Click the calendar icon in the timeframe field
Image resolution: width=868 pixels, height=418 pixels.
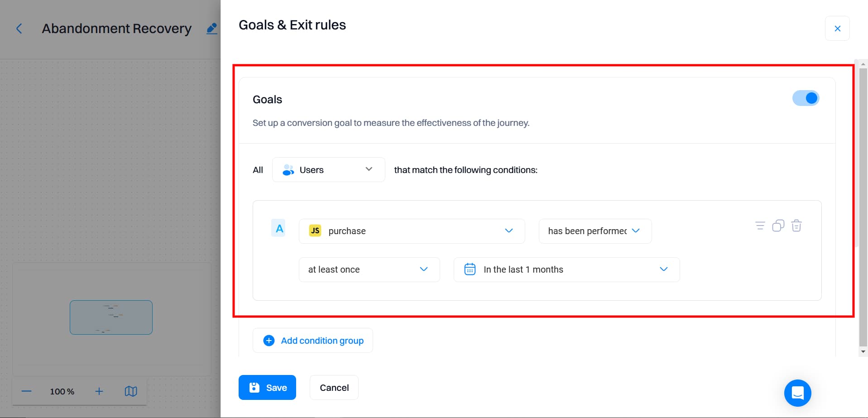(470, 269)
